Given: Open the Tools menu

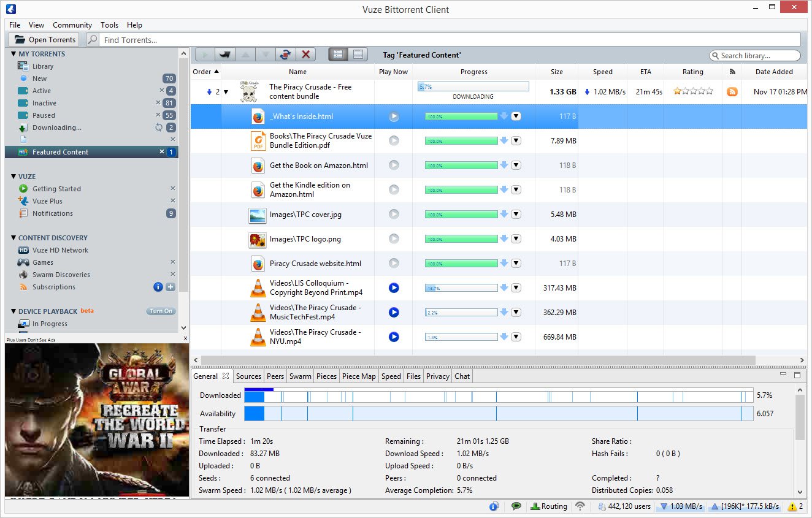Looking at the screenshot, I should [110, 25].
